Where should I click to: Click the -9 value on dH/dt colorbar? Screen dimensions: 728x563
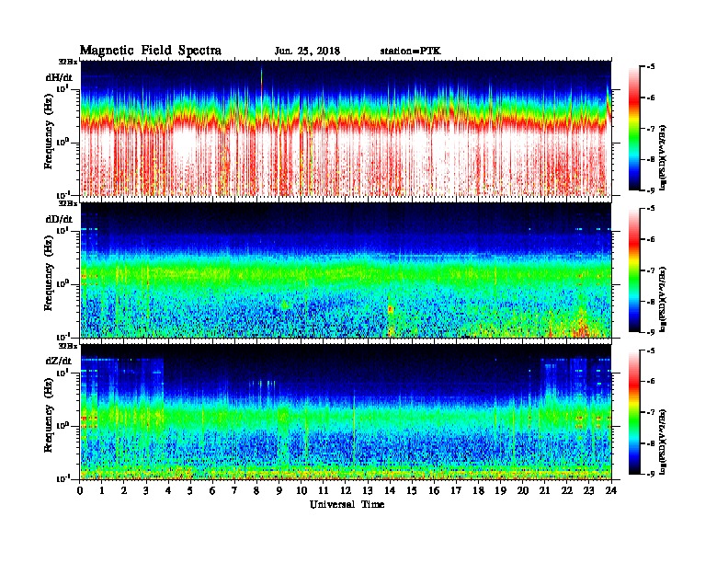tap(651, 190)
